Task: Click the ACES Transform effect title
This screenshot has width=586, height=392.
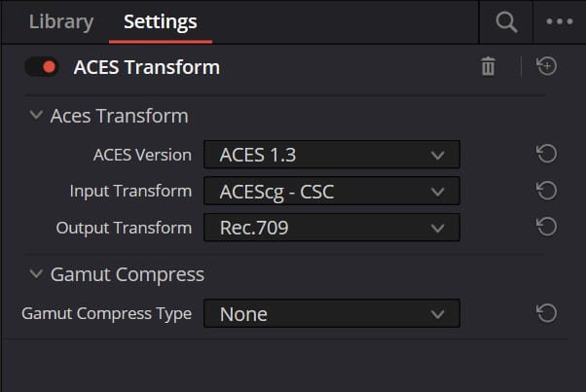Action: click(147, 67)
